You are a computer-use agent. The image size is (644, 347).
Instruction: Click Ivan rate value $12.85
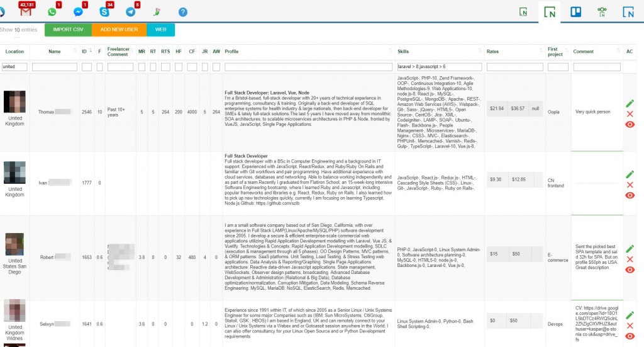click(518, 179)
